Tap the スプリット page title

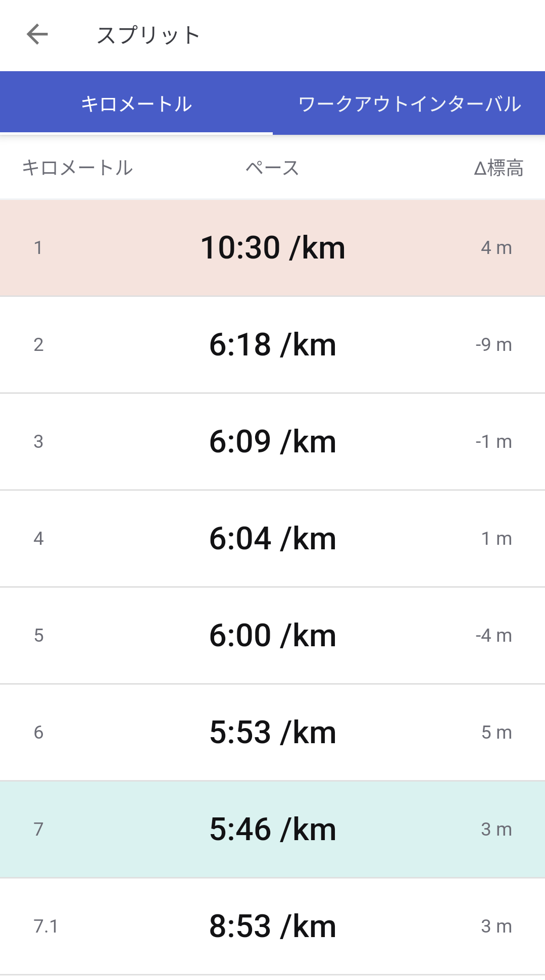pos(148,35)
